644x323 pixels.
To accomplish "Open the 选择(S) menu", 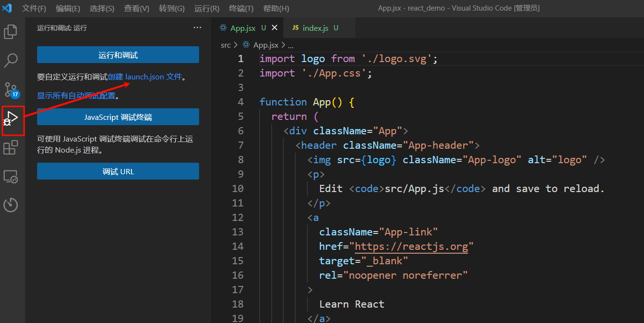I will (102, 9).
